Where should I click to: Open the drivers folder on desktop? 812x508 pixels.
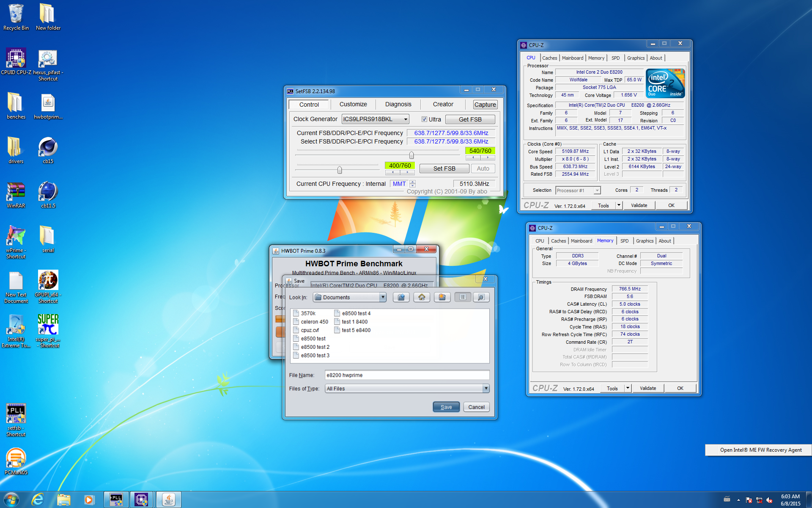16,150
